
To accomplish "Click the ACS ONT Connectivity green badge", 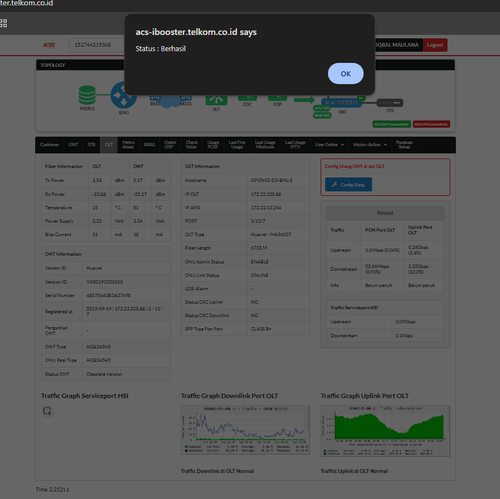I will [x=392, y=124].
